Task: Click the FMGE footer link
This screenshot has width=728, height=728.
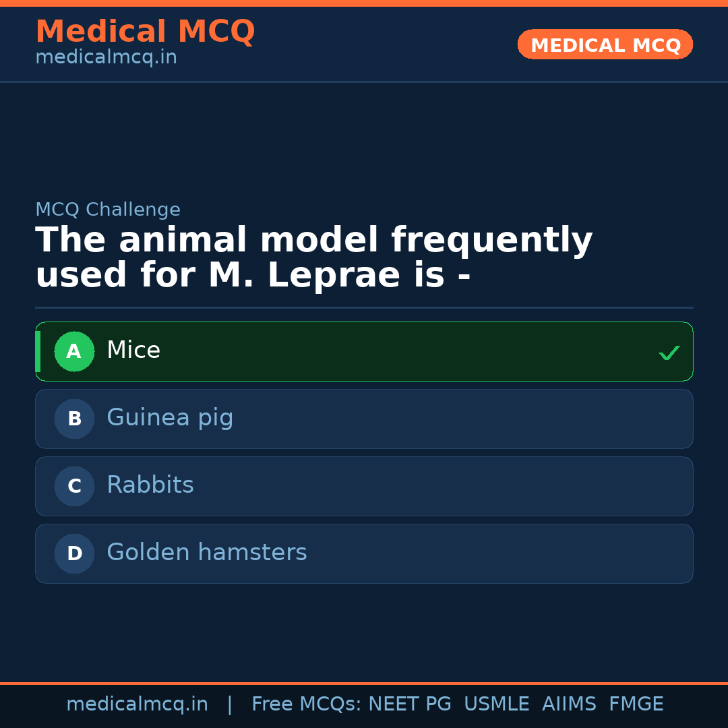Action: tap(636, 703)
